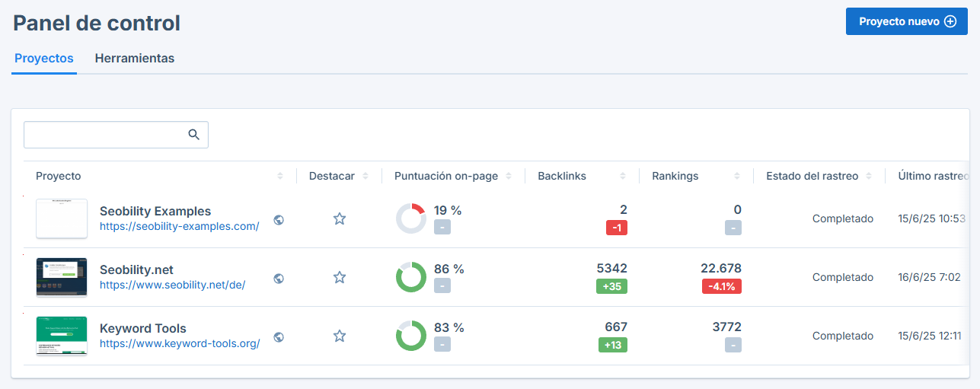
Task: Click the Seobility Examples thumbnail
Action: pyautogui.click(x=62, y=218)
